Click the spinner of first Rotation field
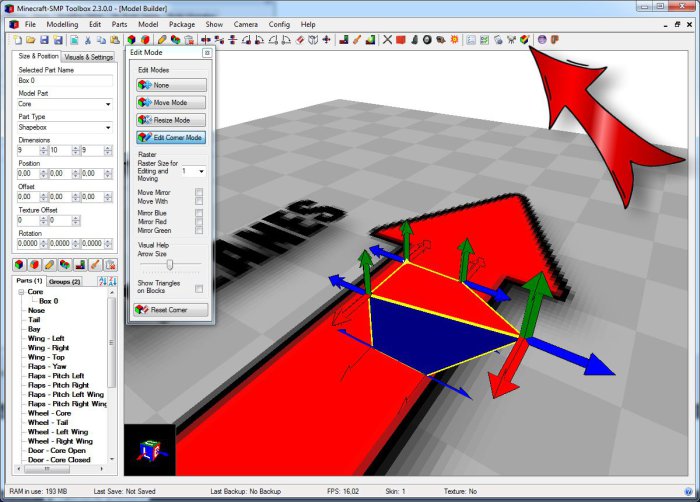Viewport: 700px width, 502px height. [43, 243]
